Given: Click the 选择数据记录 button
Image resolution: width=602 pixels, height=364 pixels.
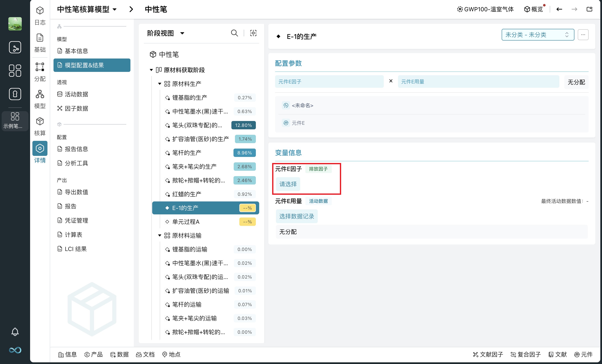Looking at the screenshot, I should [296, 216].
